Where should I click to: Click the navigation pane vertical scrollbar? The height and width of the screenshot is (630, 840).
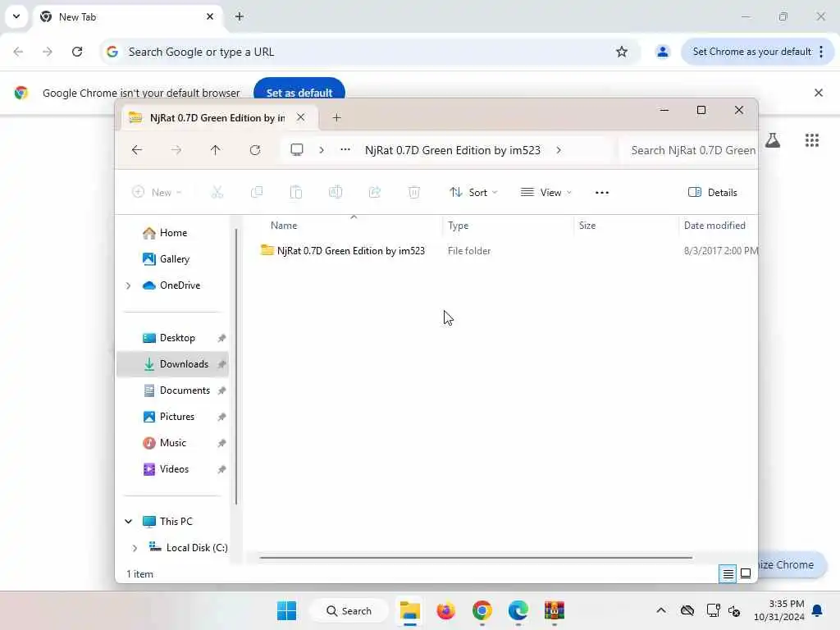(x=236, y=367)
